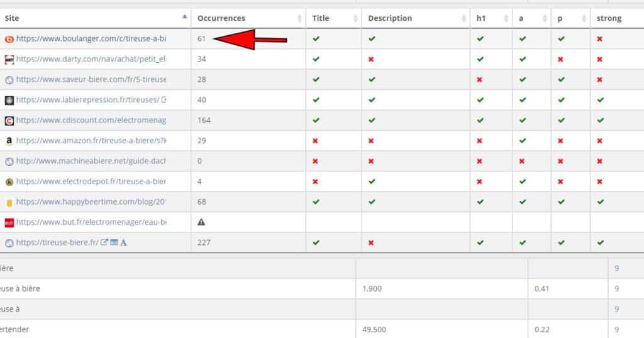Click the 0.22 value in lower table
This screenshot has height=338, width=644.
point(541,329)
